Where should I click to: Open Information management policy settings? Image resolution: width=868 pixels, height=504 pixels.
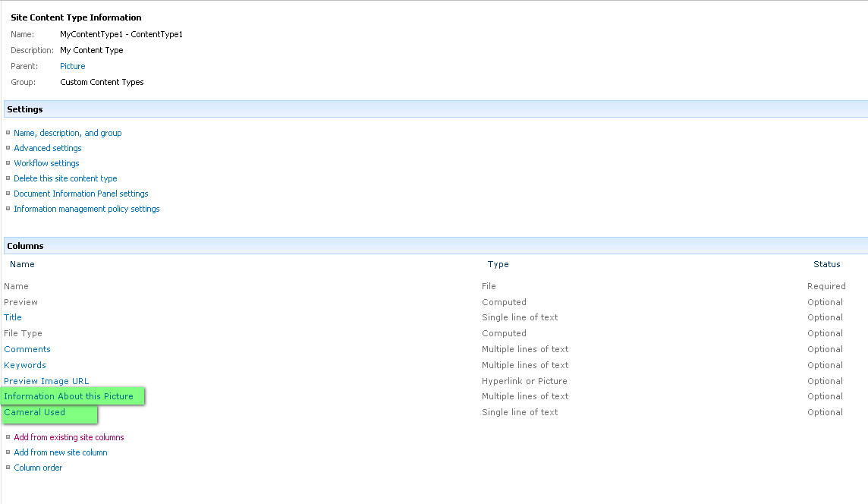[x=86, y=209]
